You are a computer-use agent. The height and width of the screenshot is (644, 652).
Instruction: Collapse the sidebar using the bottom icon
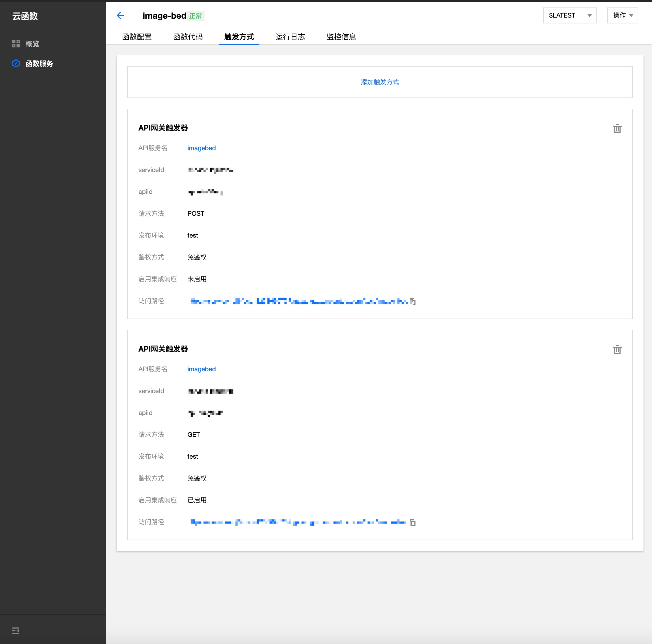[15, 630]
